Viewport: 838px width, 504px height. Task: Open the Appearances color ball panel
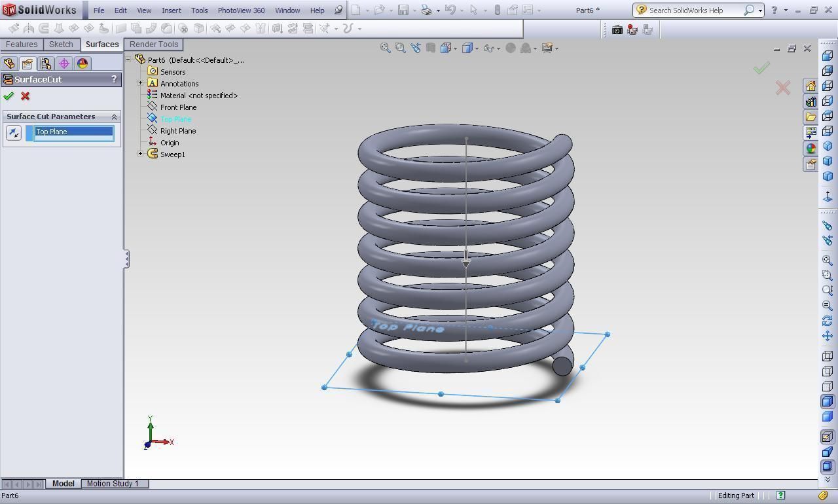(811, 148)
